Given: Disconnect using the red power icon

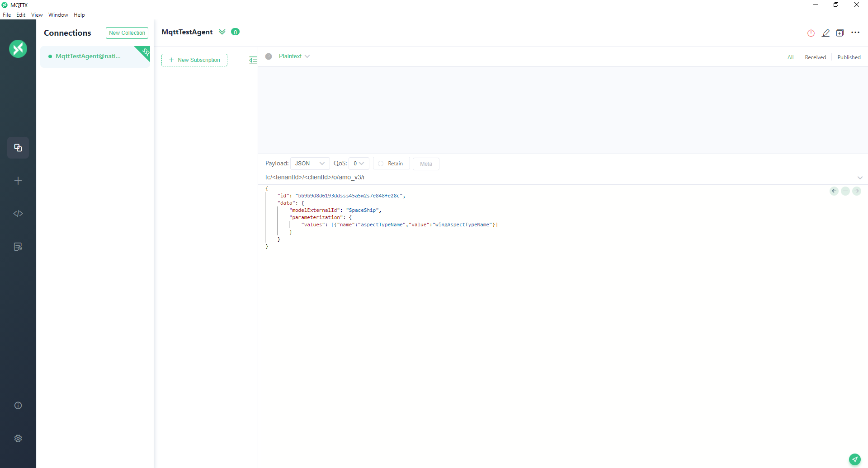Looking at the screenshot, I should pos(811,33).
